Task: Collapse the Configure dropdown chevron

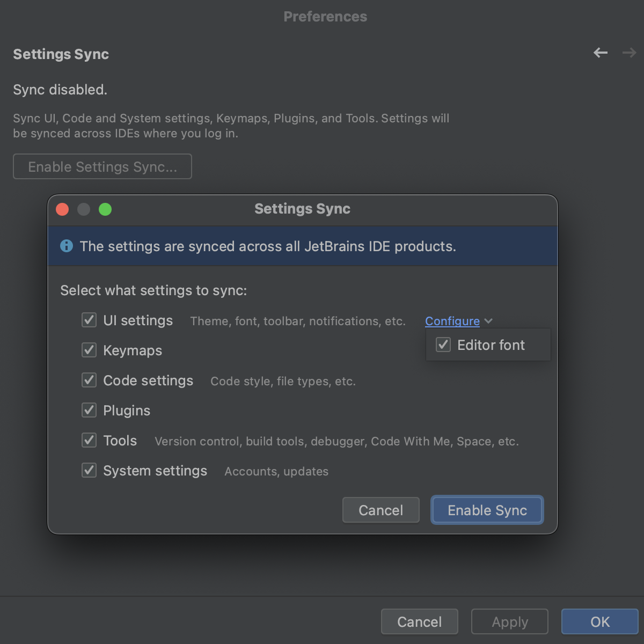Action: tap(489, 321)
